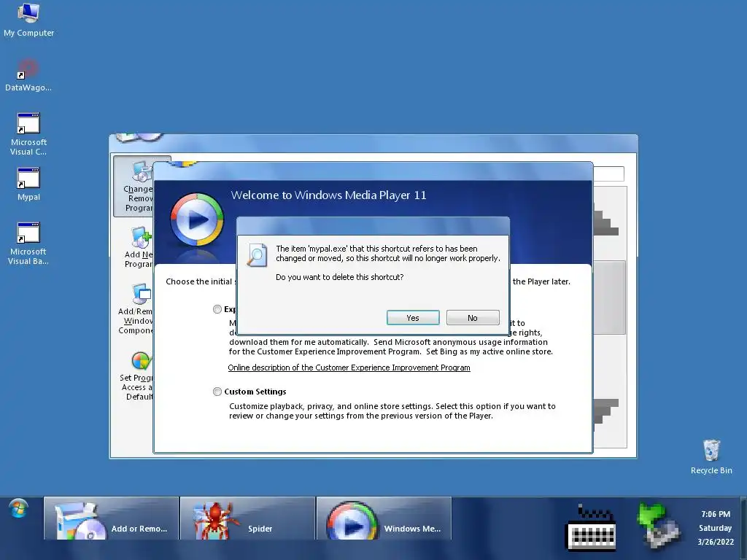Viewport: 747px width, 560px height.
Task: Open the Microsoft Visual C shortcut
Action: tap(28, 134)
